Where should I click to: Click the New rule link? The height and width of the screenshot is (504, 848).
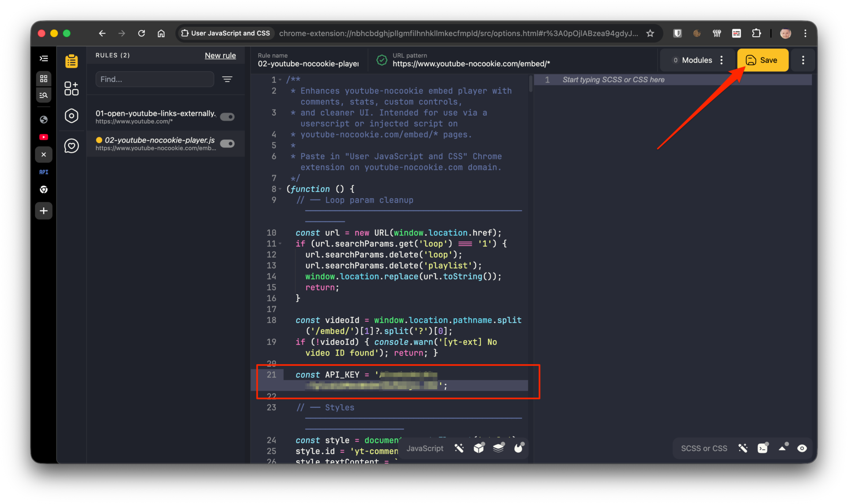coord(220,56)
